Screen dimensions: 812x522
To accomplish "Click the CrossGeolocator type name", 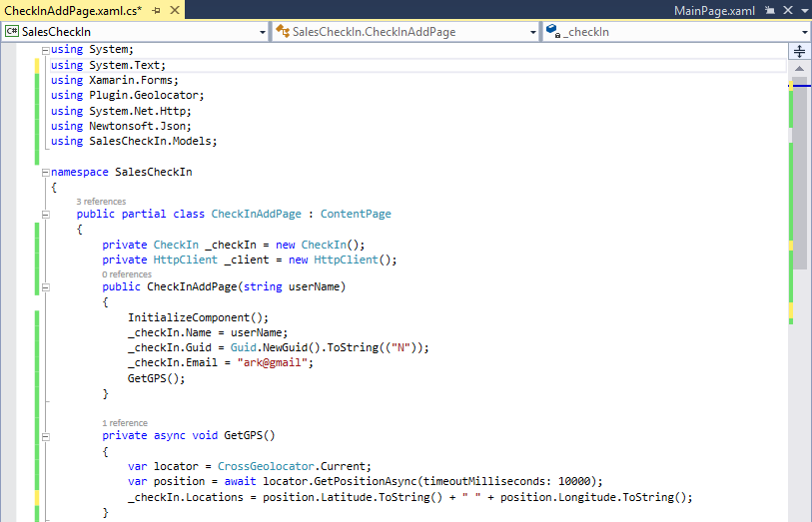I will (x=266, y=466).
